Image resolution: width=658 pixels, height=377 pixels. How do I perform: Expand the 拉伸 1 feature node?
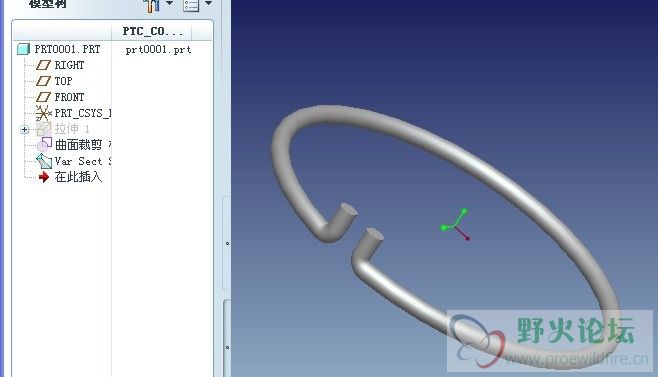(24, 129)
